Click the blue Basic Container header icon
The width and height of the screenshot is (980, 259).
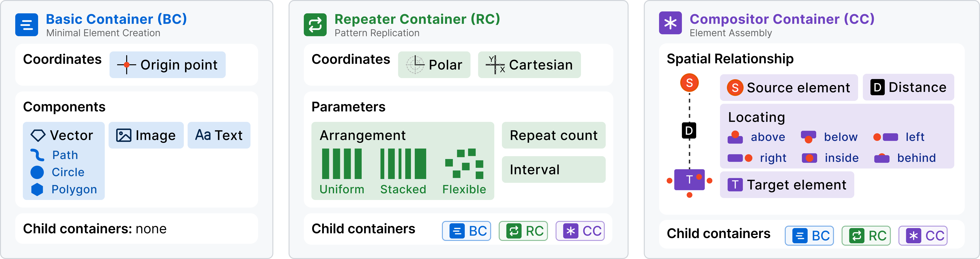[x=27, y=25]
